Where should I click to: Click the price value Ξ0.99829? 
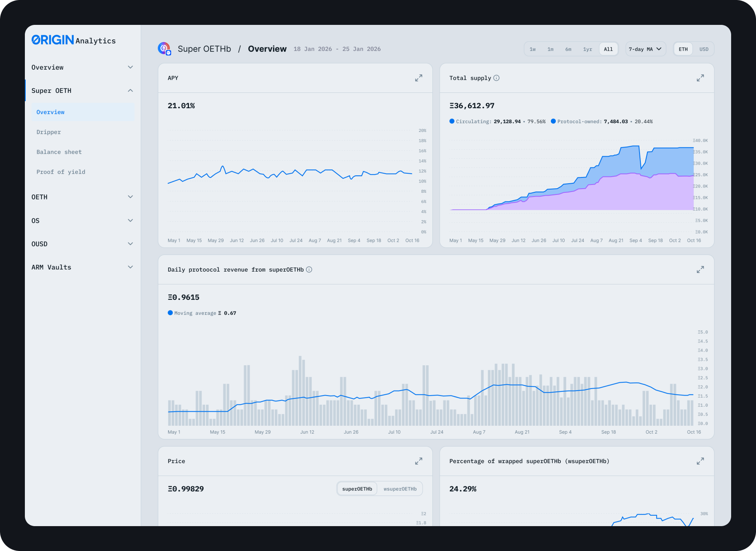(186, 489)
